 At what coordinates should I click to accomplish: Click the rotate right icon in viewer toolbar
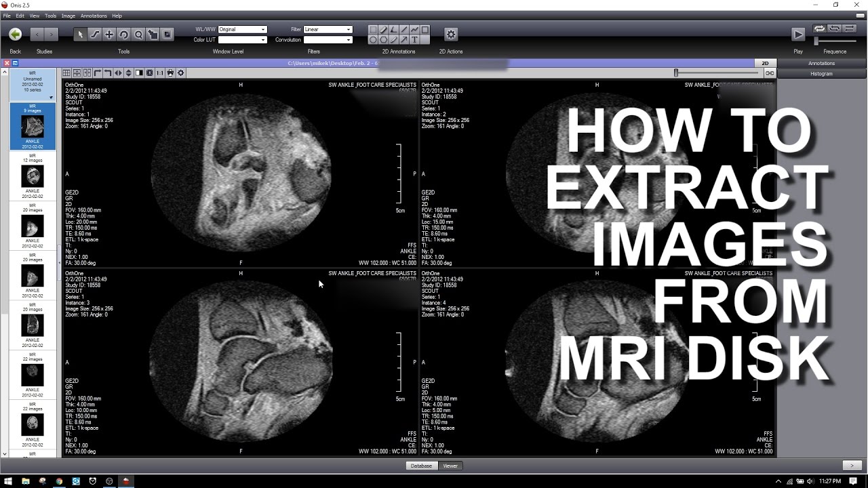[x=98, y=73]
